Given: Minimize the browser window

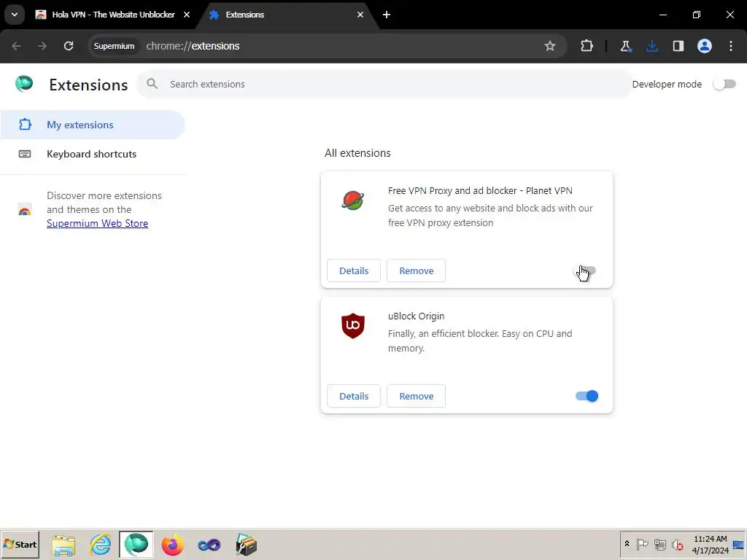Looking at the screenshot, I should [x=662, y=15].
